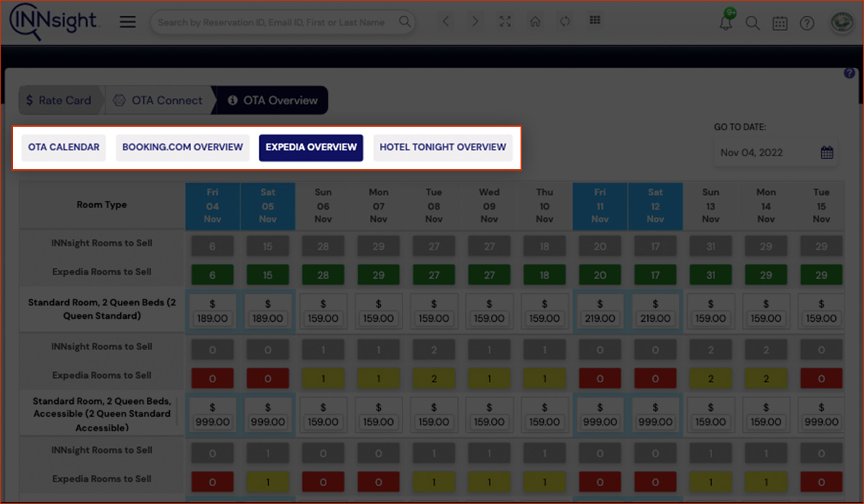Click the INNsight logo
This screenshot has height=504, width=864.
coord(54,22)
